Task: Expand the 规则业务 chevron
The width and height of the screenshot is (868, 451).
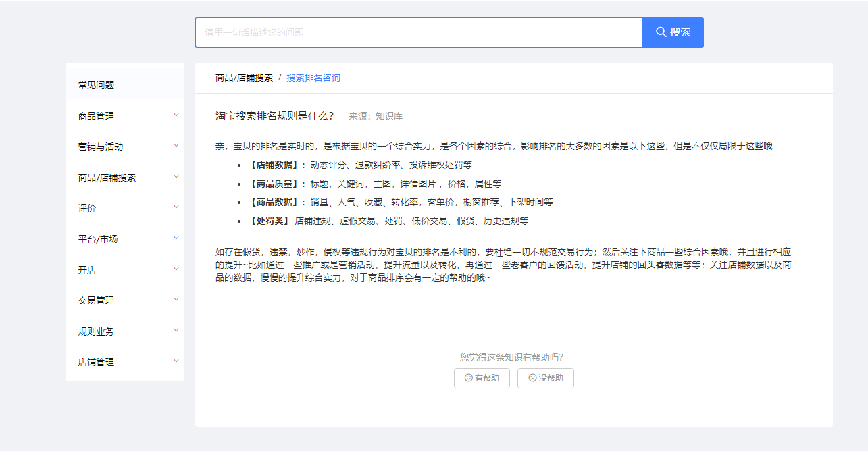Action: 176,330
